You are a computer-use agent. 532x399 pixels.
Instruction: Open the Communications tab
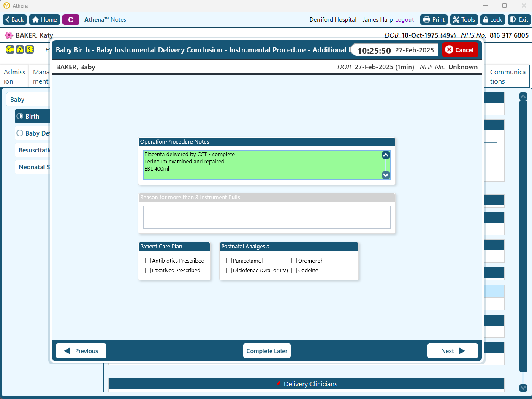(508, 76)
